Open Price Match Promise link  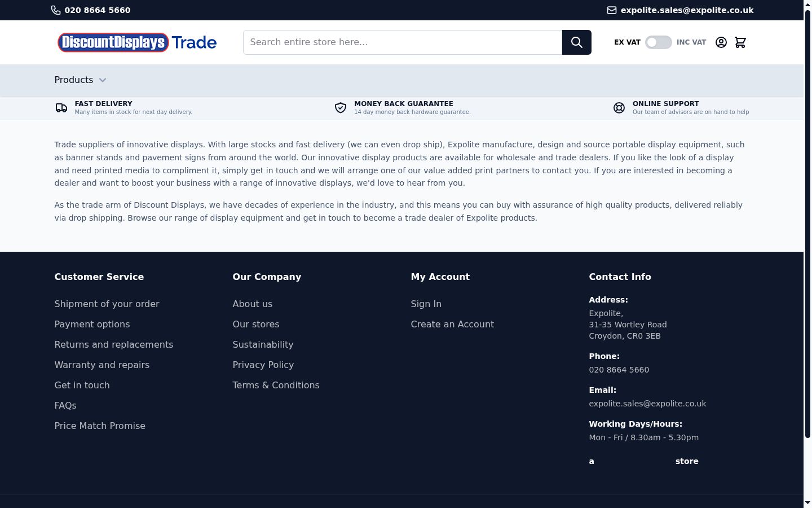click(100, 426)
